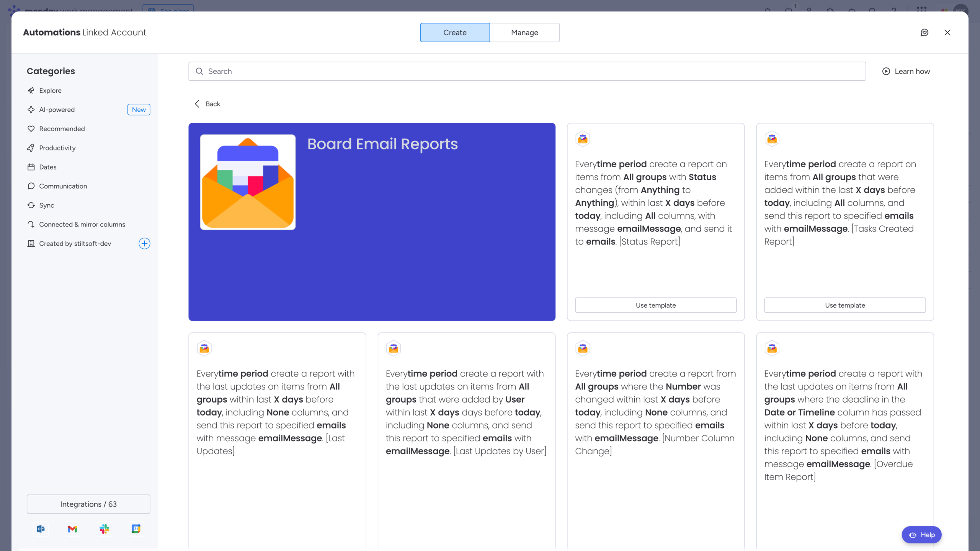Image resolution: width=980 pixels, height=551 pixels.
Task: Click the Recommended heart icon
Action: coord(31,129)
